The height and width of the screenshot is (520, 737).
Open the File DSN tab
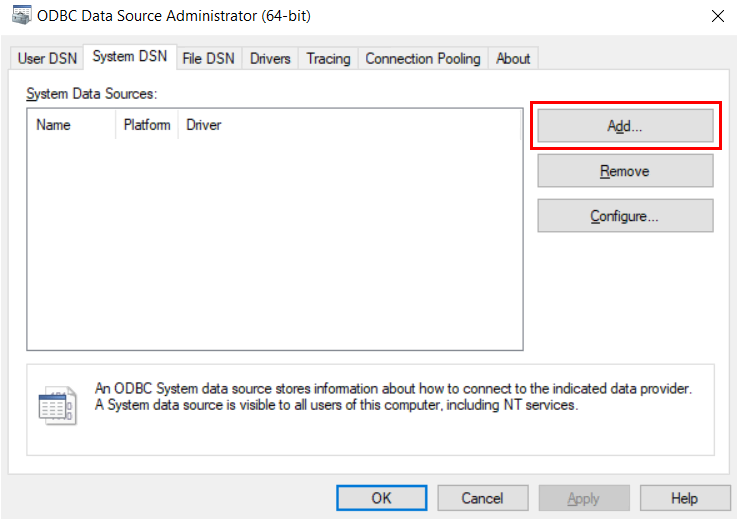click(x=208, y=59)
